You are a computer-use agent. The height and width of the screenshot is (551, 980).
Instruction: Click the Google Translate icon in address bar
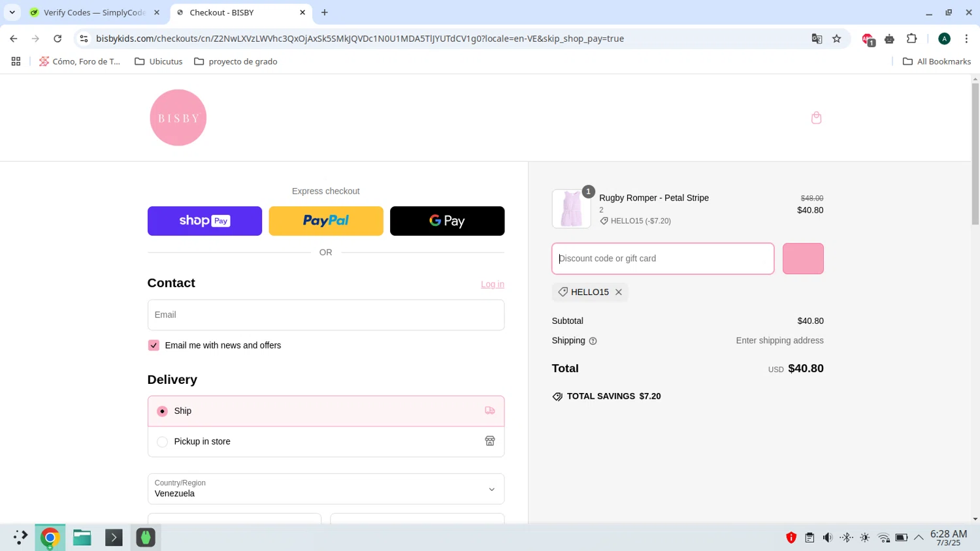coord(817,39)
